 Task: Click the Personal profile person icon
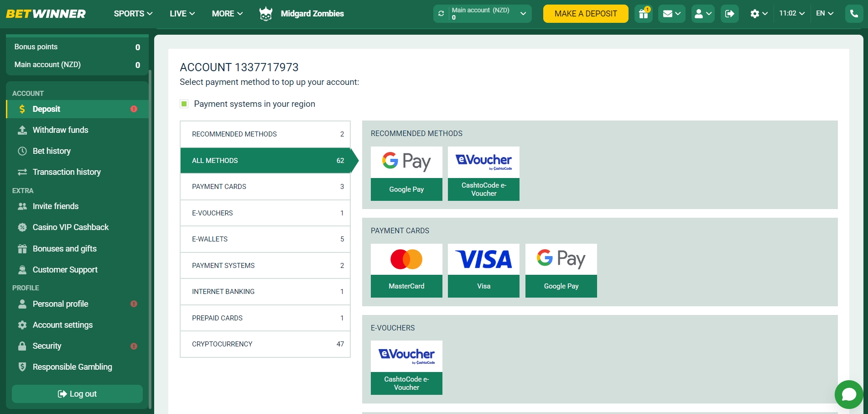[22, 304]
